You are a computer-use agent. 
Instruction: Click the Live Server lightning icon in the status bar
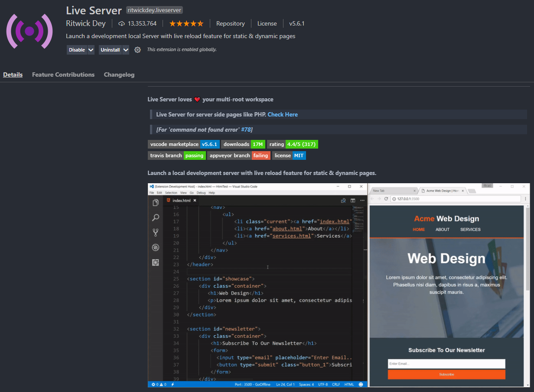[x=172, y=384]
